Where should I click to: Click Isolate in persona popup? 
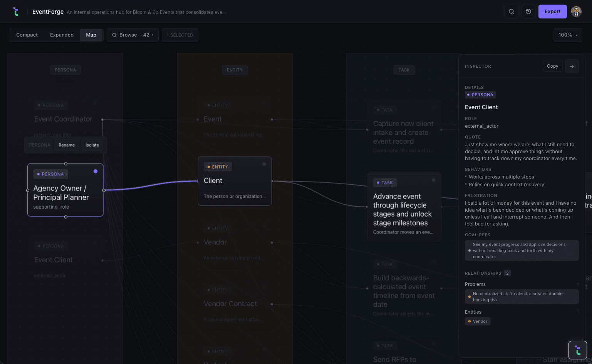92,145
